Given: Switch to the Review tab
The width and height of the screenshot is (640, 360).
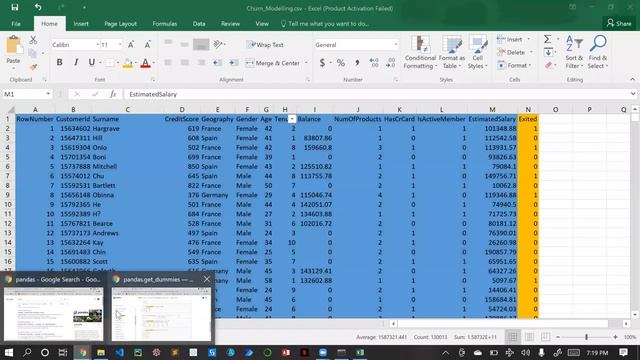Looking at the screenshot, I should click(230, 24).
